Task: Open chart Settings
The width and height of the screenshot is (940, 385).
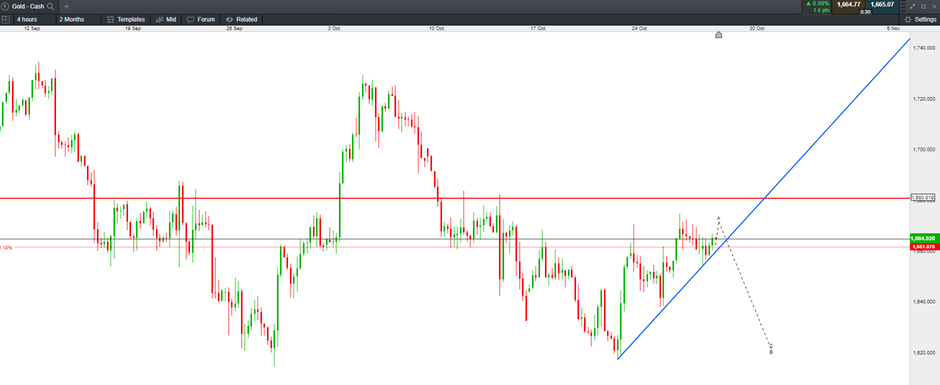Action: coord(920,19)
